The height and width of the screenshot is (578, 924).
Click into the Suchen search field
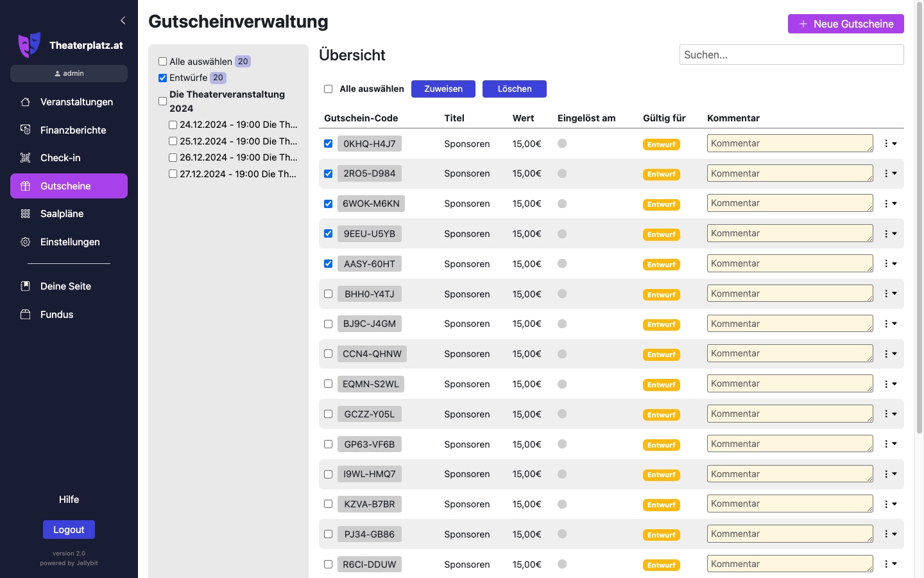791,55
